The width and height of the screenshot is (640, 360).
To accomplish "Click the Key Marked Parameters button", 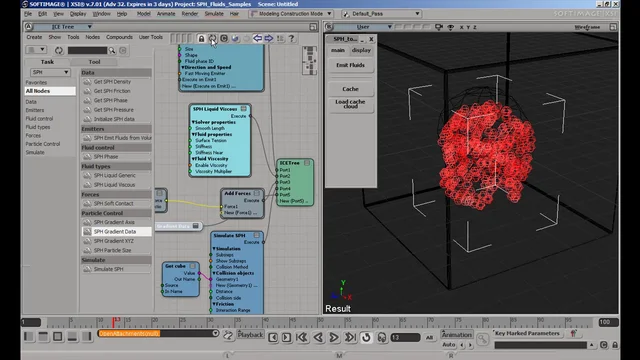I will pyautogui.click(x=527, y=333).
